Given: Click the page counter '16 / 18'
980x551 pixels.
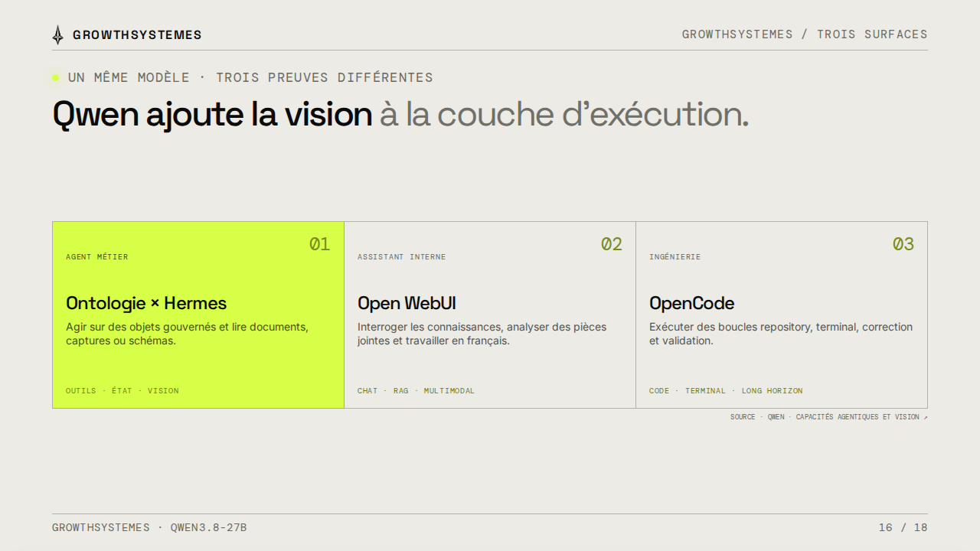Looking at the screenshot, I should (x=903, y=528).
